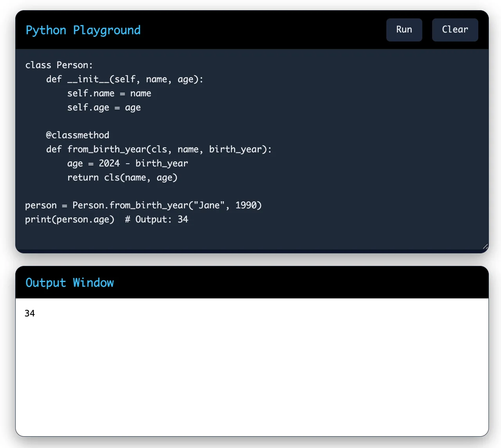
Task: Click the Run button
Action: pyautogui.click(x=404, y=30)
